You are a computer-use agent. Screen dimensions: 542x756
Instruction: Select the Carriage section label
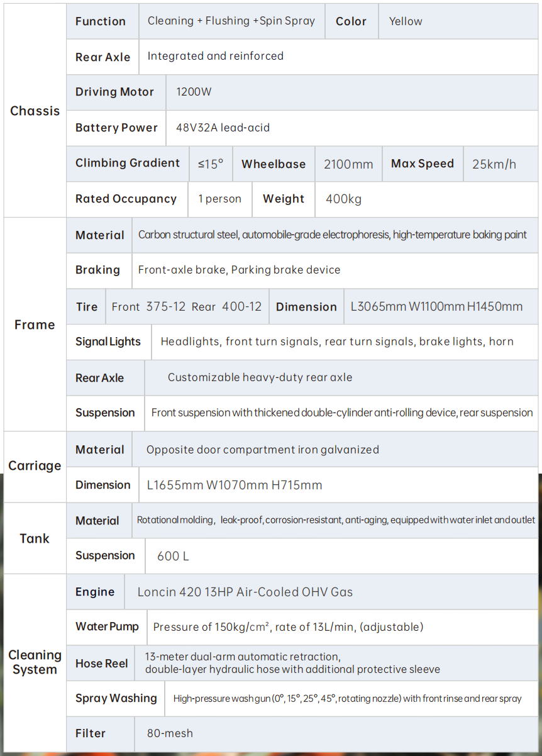(x=35, y=466)
